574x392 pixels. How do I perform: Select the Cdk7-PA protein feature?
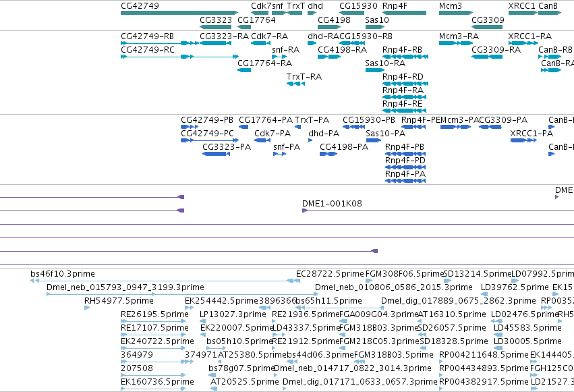(x=262, y=140)
